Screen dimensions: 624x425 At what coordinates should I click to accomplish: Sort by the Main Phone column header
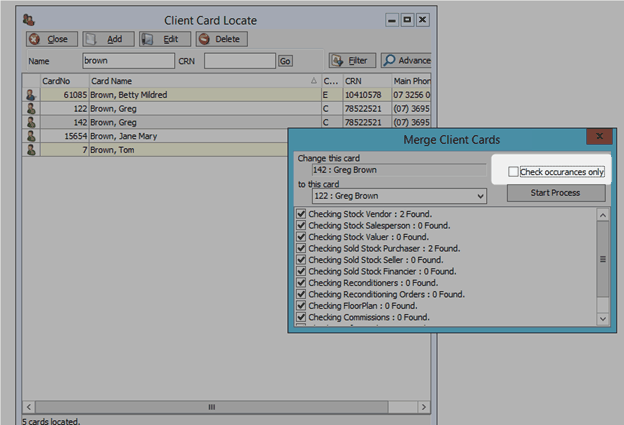pyautogui.click(x=411, y=81)
